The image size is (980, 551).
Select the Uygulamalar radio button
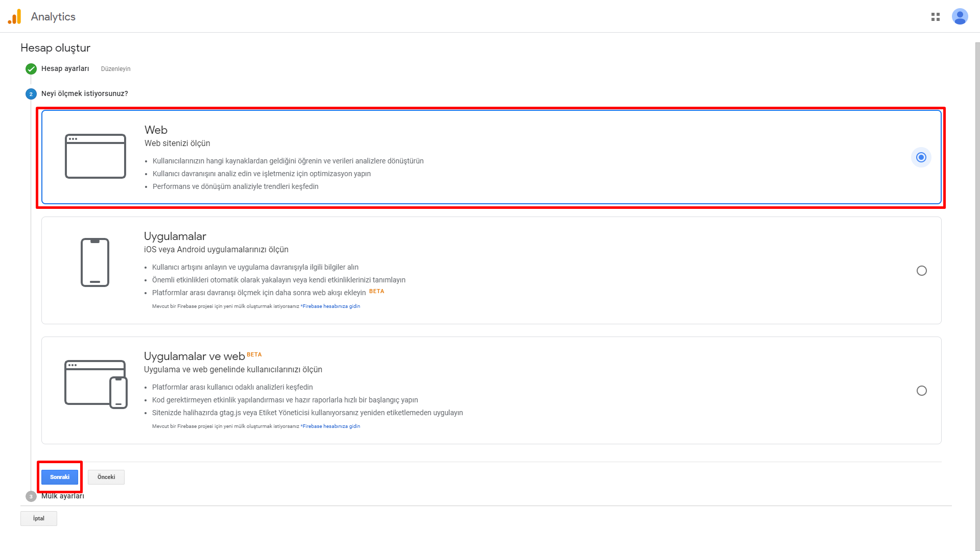pyautogui.click(x=922, y=271)
